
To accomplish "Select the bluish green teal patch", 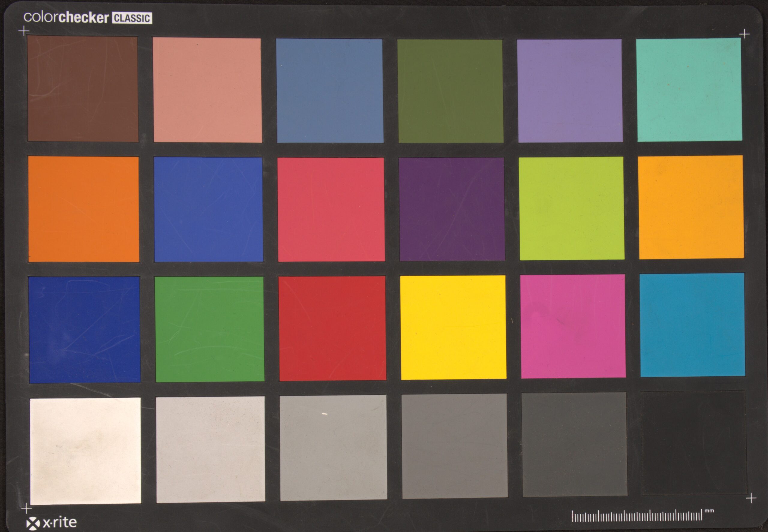I will click(689, 90).
